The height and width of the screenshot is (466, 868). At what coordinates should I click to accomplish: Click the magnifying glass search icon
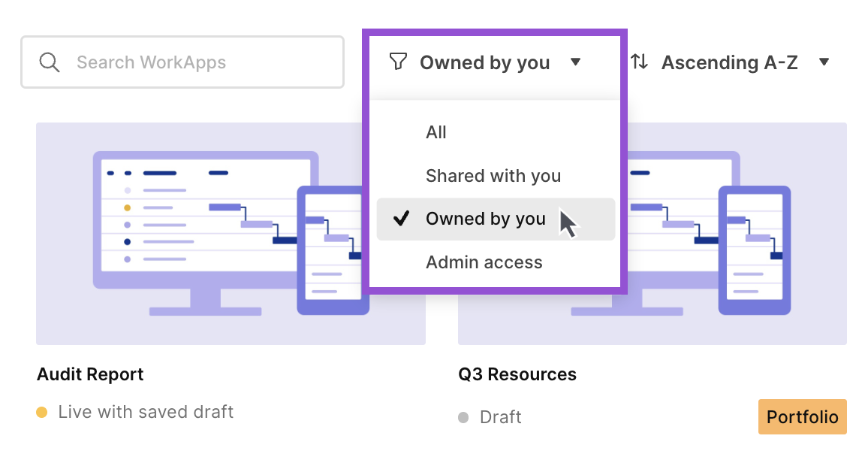click(50, 62)
